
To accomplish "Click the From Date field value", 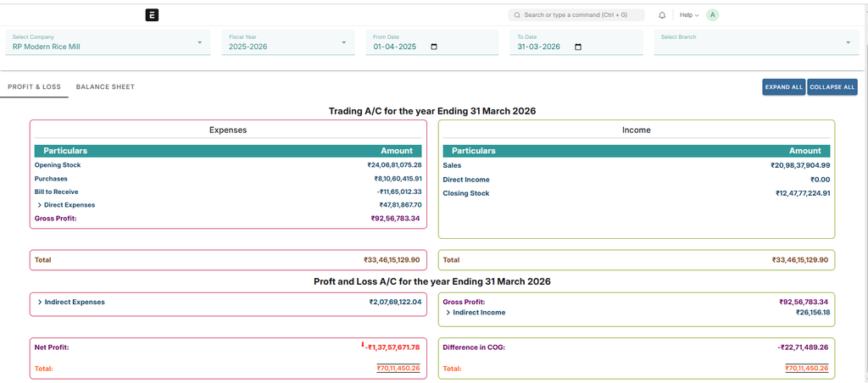I will pos(395,47).
